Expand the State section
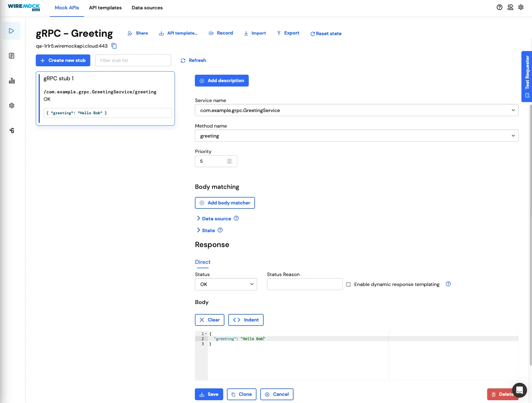 coord(205,230)
